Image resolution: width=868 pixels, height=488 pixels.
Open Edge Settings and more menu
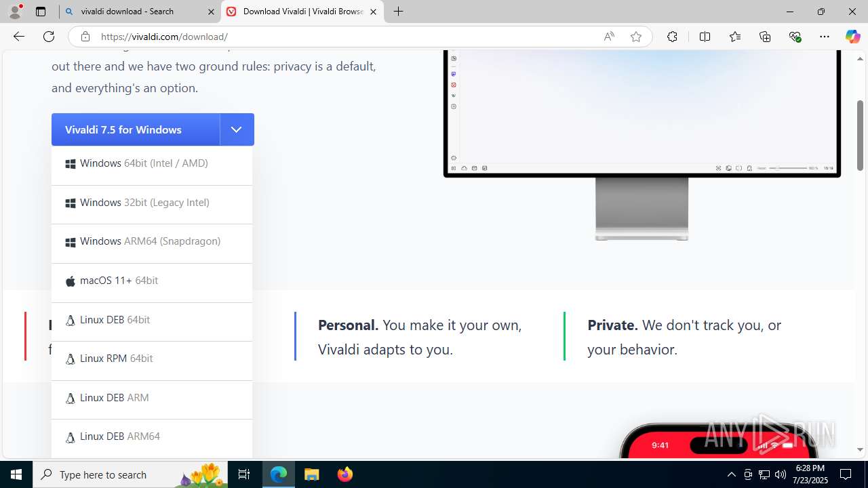(x=825, y=37)
